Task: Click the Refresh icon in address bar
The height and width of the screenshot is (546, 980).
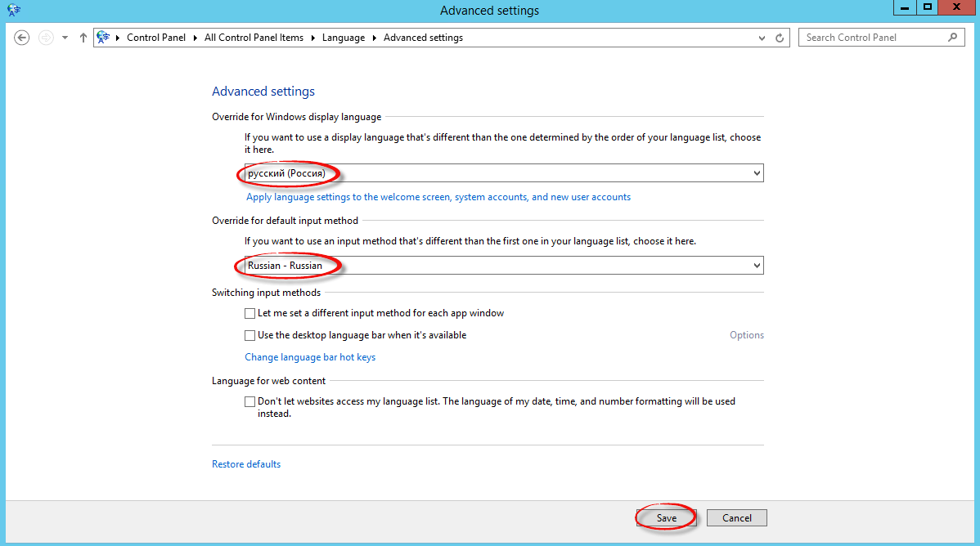Action: pos(780,38)
